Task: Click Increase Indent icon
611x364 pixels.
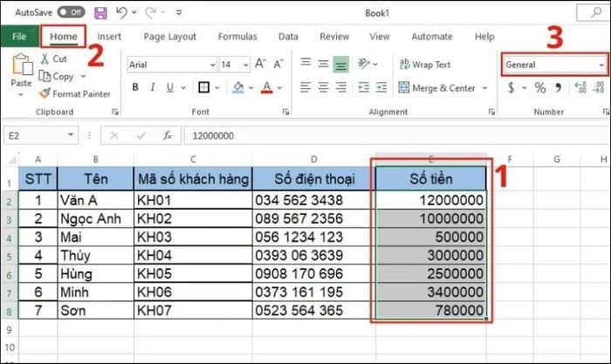Action: point(381,87)
